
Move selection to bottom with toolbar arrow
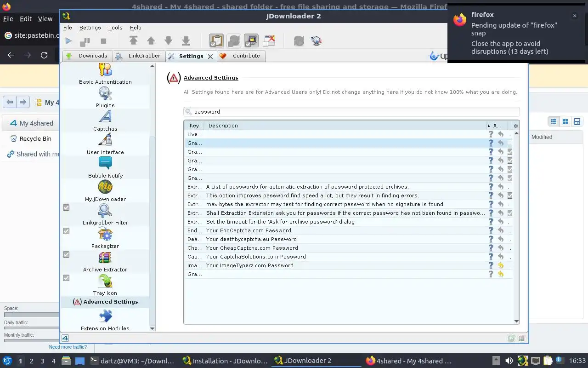186,41
